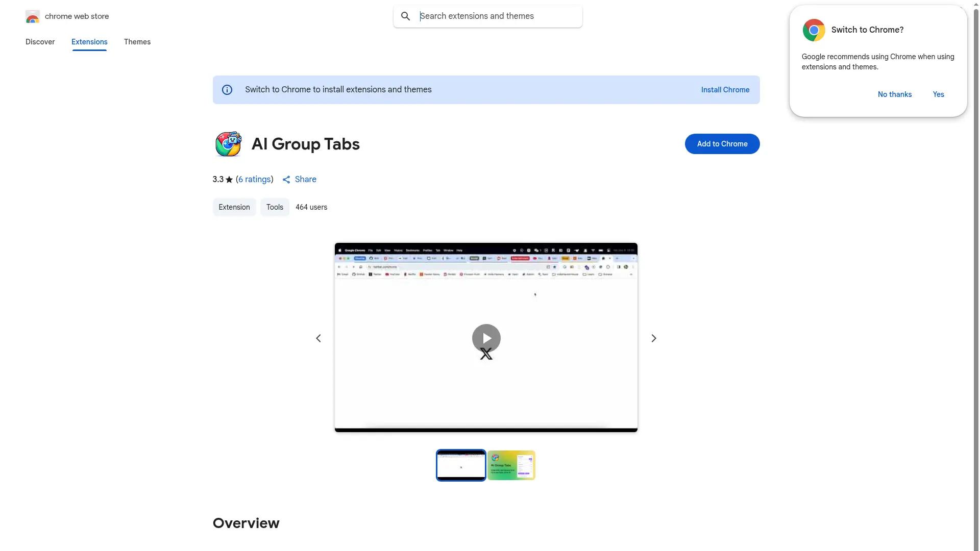The image size is (980, 551).
Task: Click the Chrome Web Store logo
Action: click(x=33, y=16)
